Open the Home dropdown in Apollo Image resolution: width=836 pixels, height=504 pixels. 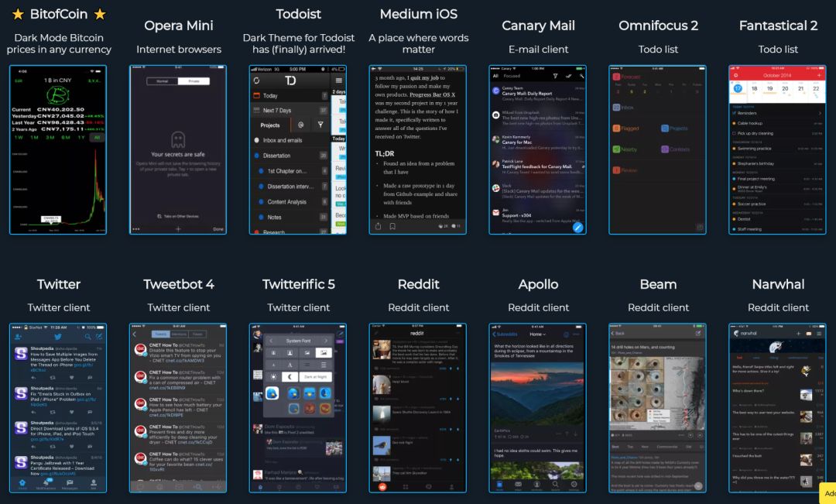(537, 334)
